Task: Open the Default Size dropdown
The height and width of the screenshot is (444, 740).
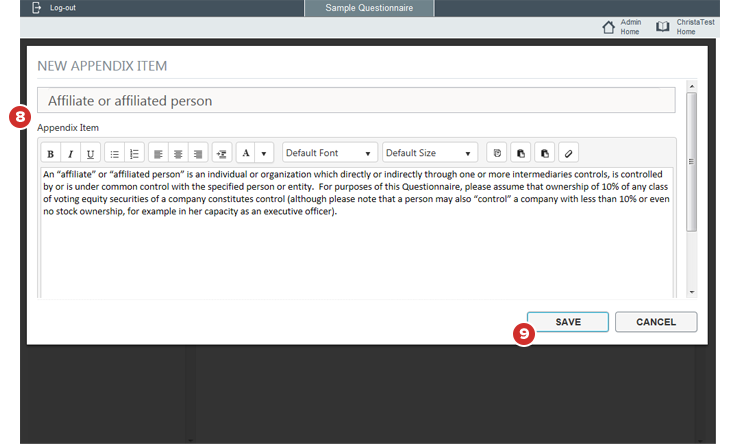Action: tap(430, 153)
